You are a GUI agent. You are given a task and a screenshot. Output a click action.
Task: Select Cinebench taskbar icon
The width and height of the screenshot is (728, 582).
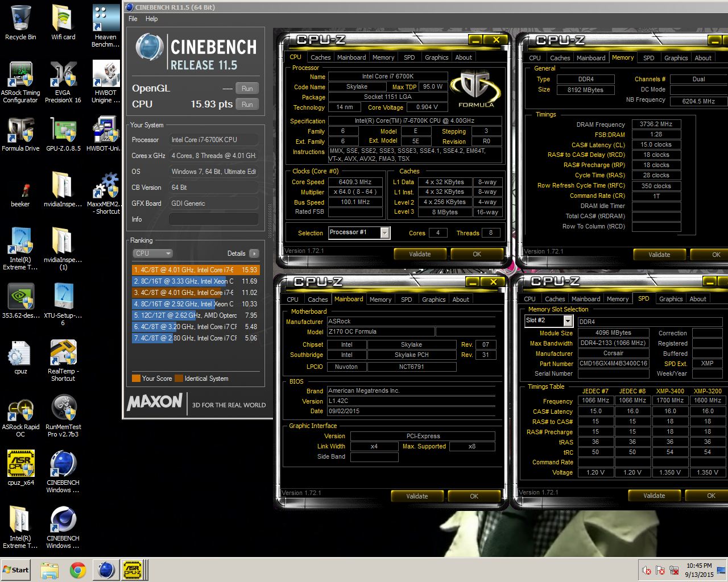click(x=106, y=569)
